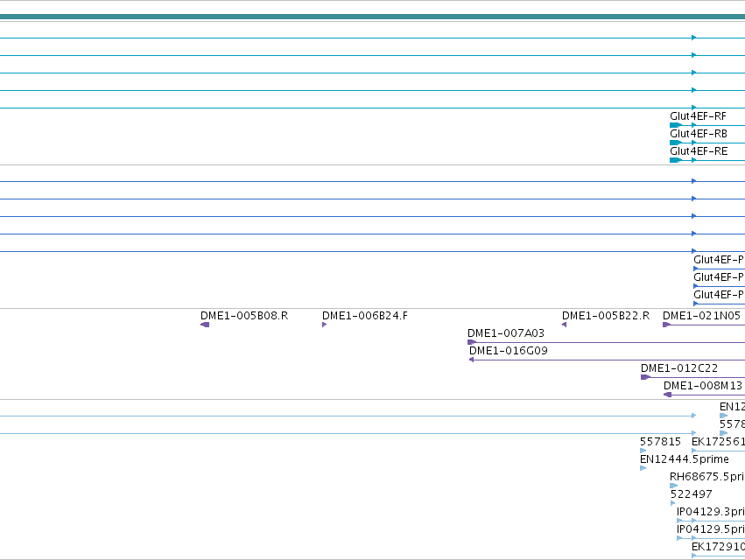Select the light-blue arrow under EN12444.5prime
This screenshot has height=560, width=745.
coord(643,468)
